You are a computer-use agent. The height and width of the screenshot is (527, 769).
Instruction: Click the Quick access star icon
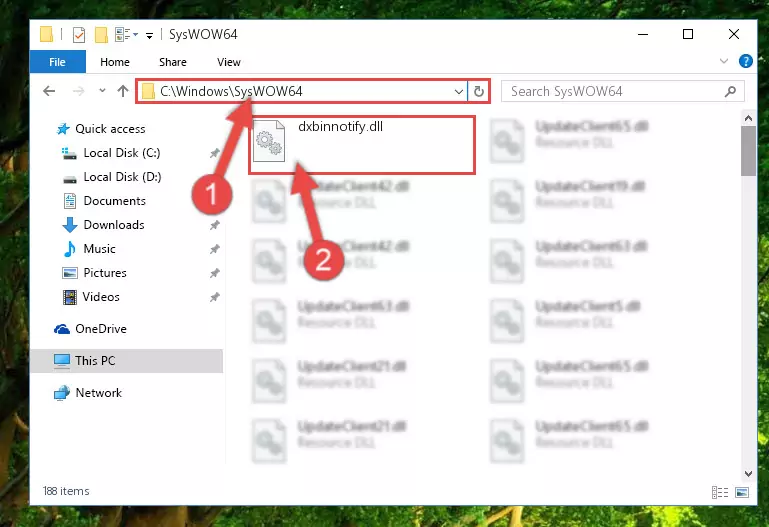click(x=63, y=129)
